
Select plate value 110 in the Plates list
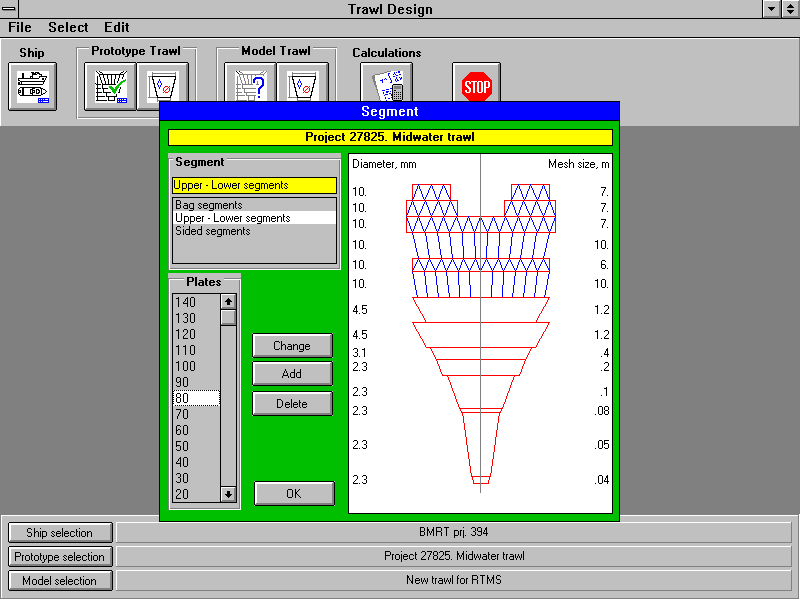pyautogui.click(x=186, y=350)
